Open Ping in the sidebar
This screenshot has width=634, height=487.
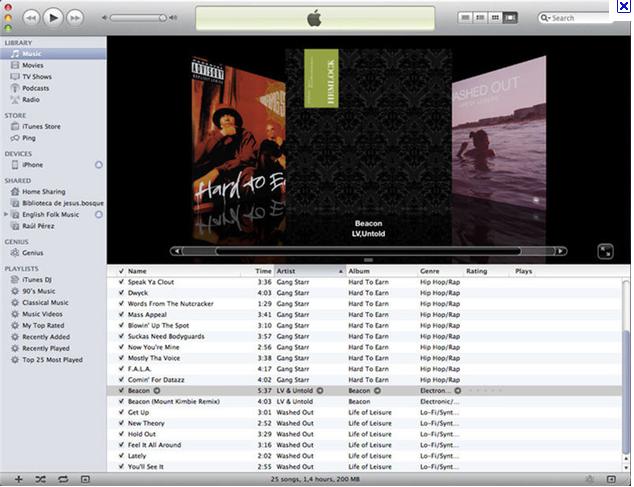tap(28, 138)
